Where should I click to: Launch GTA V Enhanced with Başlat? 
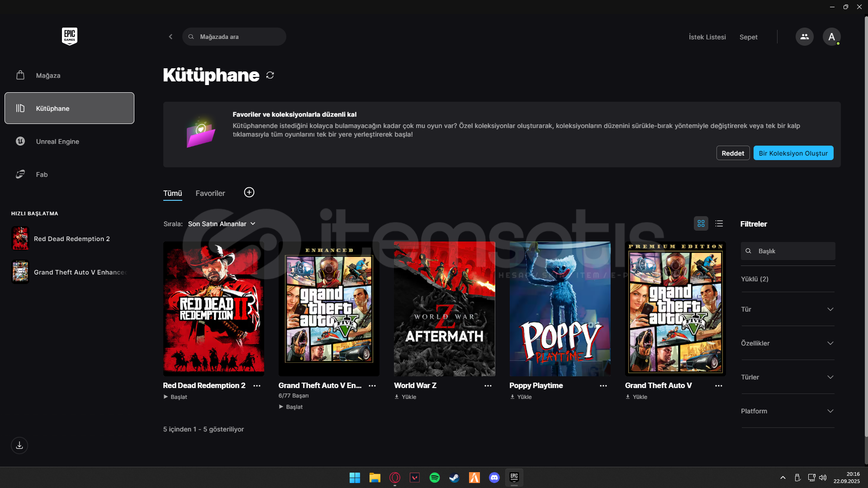coord(291,407)
